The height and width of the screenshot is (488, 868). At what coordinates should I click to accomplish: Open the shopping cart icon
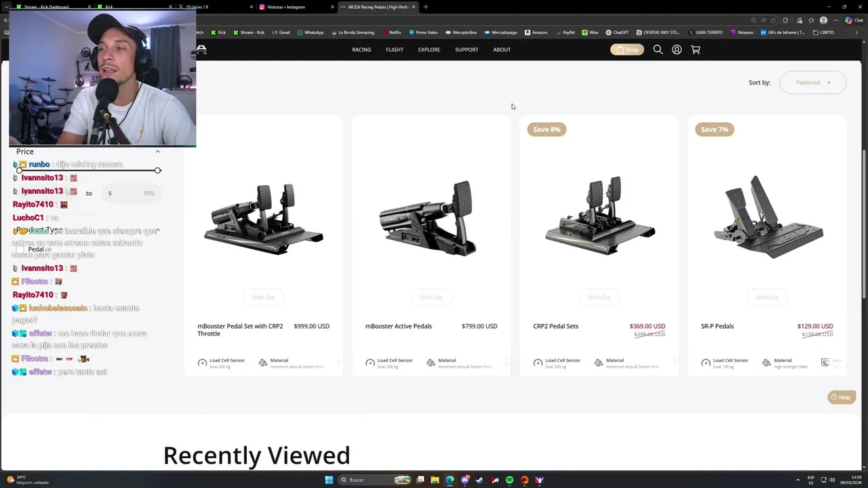click(x=695, y=49)
